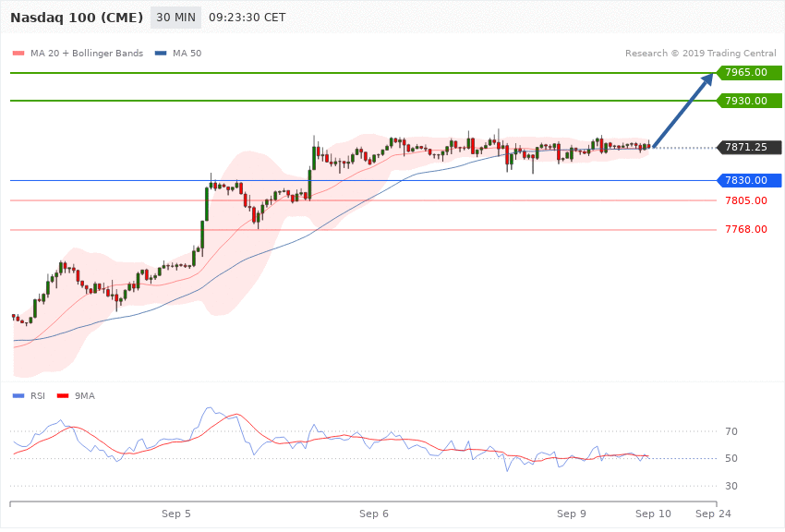Click the 9MA red legend swatch
The height and width of the screenshot is (532, 785).
(63, 396)
